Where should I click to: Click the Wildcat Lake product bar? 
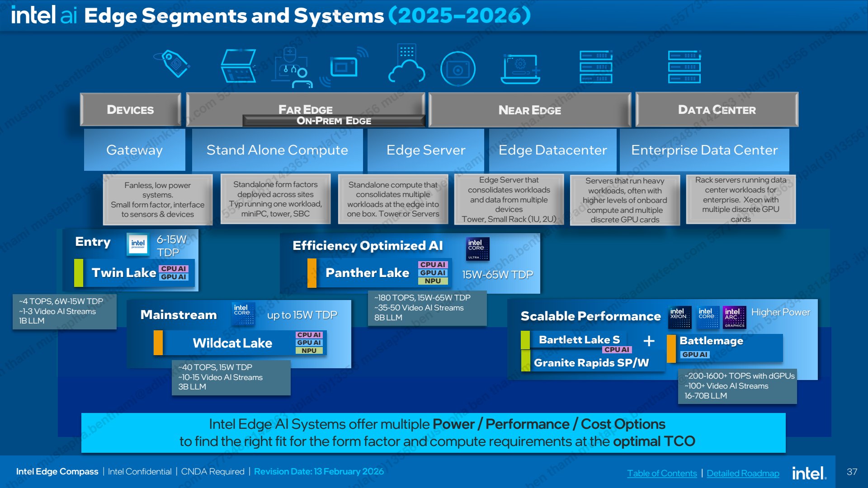(x=241, y=343)
